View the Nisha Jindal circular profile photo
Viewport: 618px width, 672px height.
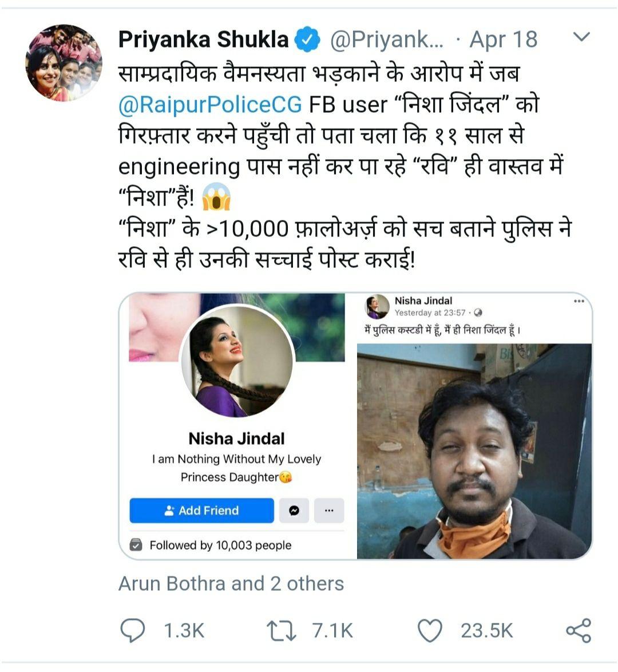(237, 361)
